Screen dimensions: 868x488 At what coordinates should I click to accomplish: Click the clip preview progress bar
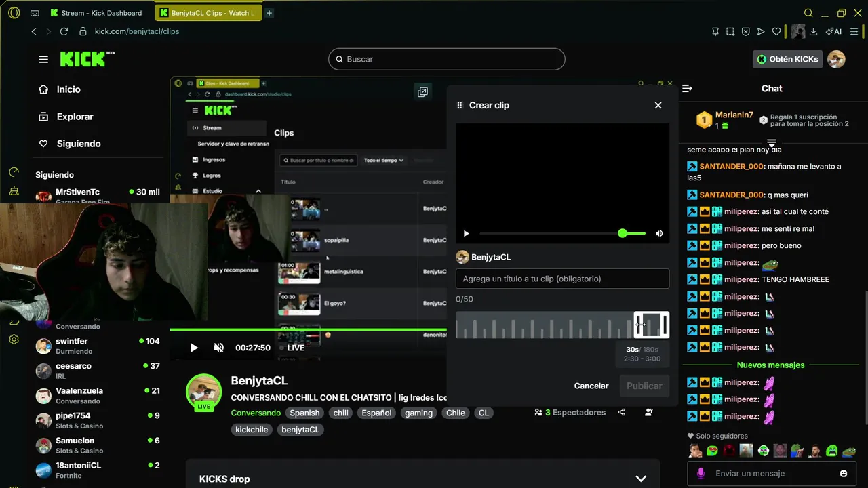click(548, 234)
